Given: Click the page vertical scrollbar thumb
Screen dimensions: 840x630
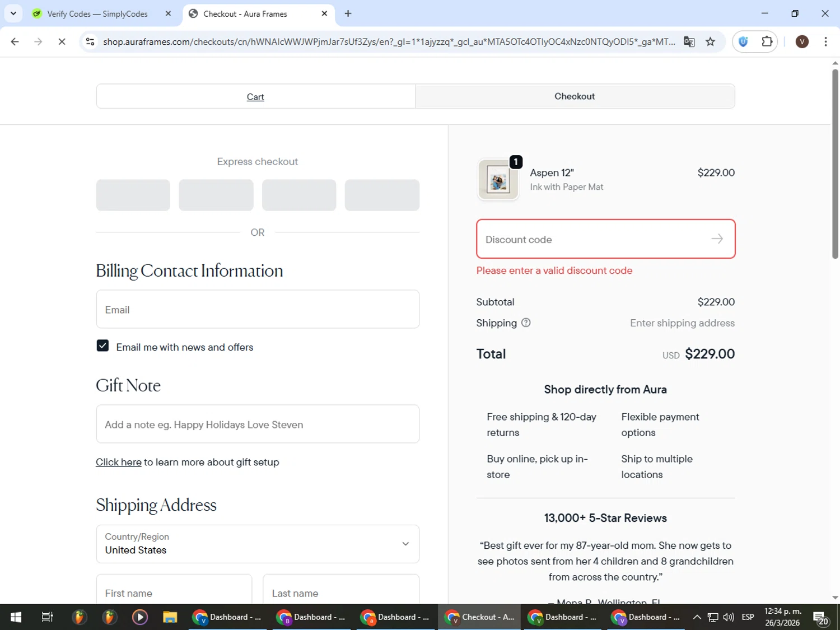Looking at the screenshot, I should tap(835, 164).
